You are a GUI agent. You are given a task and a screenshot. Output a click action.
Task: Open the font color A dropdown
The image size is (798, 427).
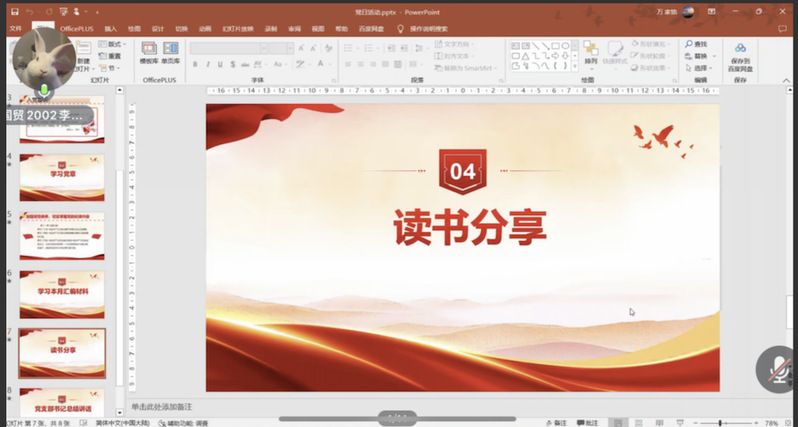click(x=322, y=64)
